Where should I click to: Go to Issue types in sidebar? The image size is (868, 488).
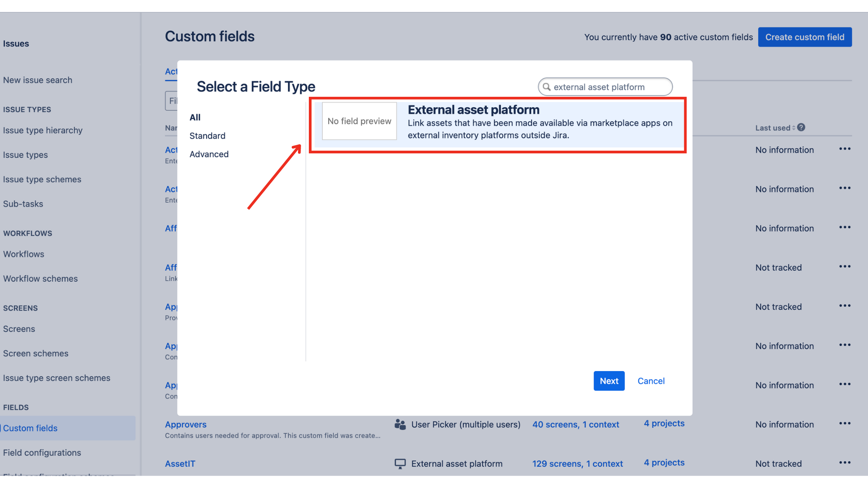click(25, 155)
